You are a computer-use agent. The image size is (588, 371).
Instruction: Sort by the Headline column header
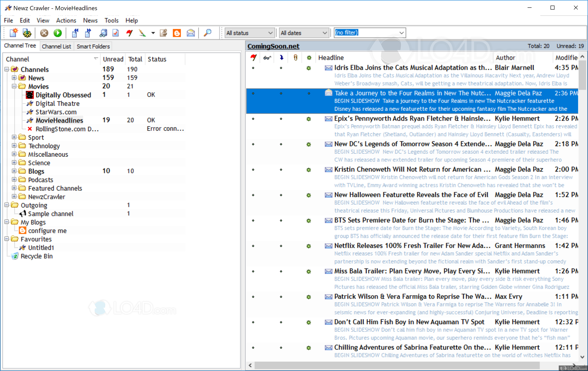pos(331,58)
